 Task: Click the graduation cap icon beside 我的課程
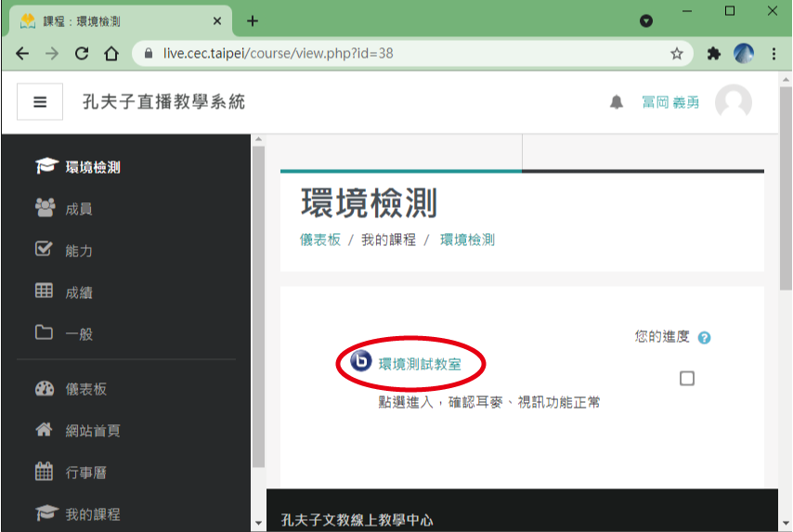click(46, 513)
